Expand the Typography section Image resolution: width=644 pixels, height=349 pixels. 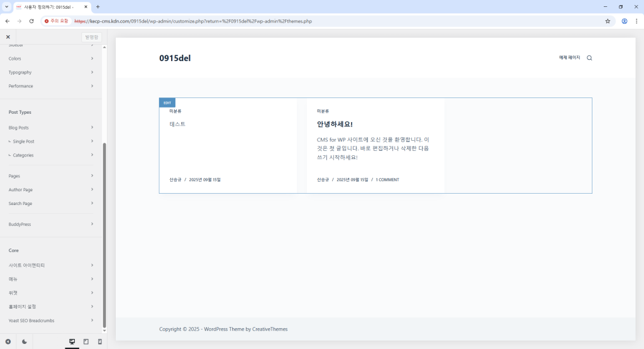pos(50,72)
